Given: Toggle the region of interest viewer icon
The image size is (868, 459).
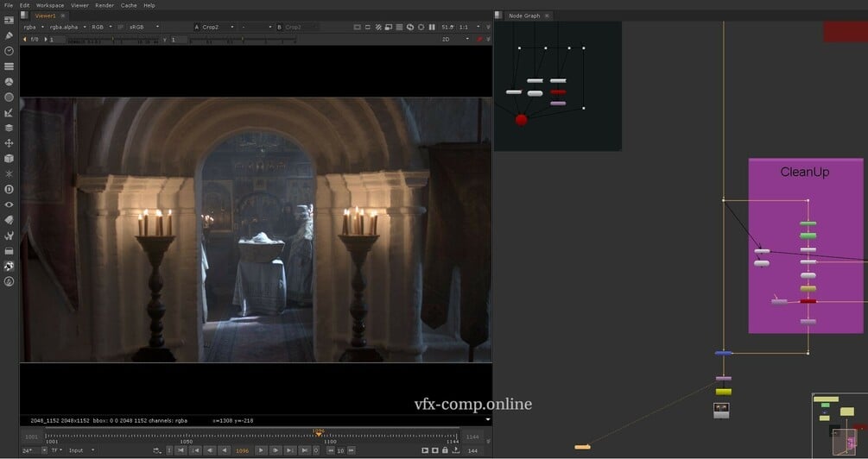Looking at the screenshot, I should point(368,27).
